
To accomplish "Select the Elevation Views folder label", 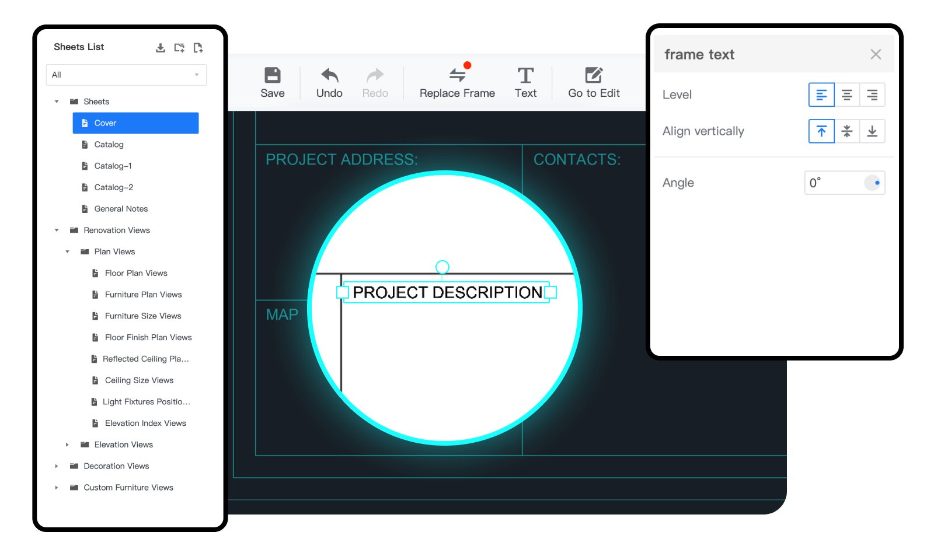I will coord(124,444).
